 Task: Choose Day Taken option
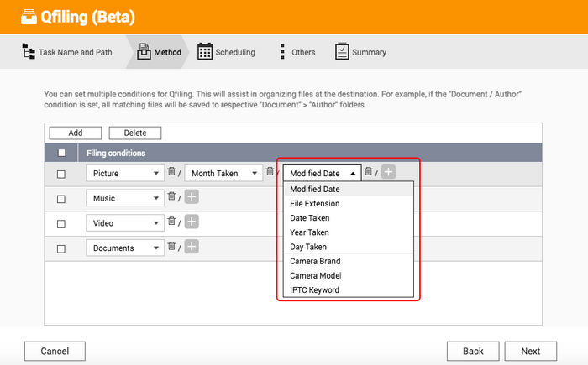tap(349, 247)
